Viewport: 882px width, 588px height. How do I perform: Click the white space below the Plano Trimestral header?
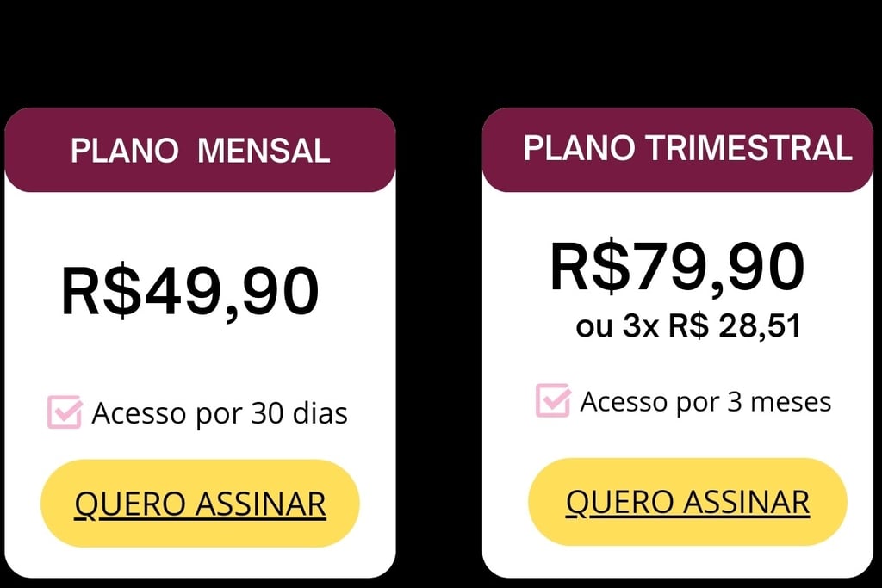[678, 214]
